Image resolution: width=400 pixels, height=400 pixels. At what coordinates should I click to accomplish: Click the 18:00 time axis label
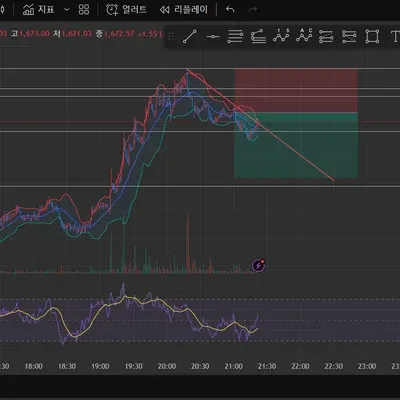click(33, 366)
